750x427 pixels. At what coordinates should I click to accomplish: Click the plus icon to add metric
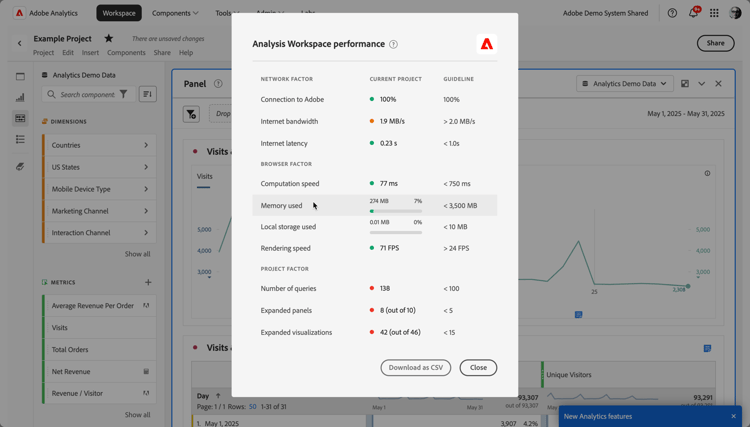point(148,282)
